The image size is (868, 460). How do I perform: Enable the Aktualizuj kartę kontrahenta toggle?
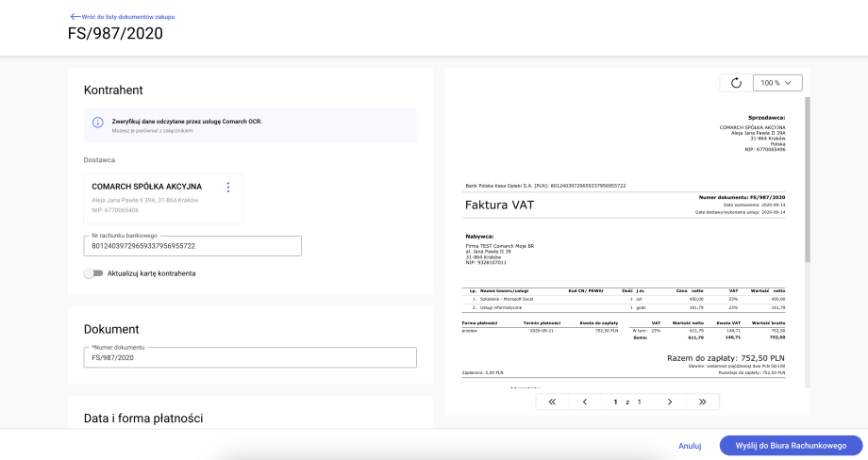[92, 273]
